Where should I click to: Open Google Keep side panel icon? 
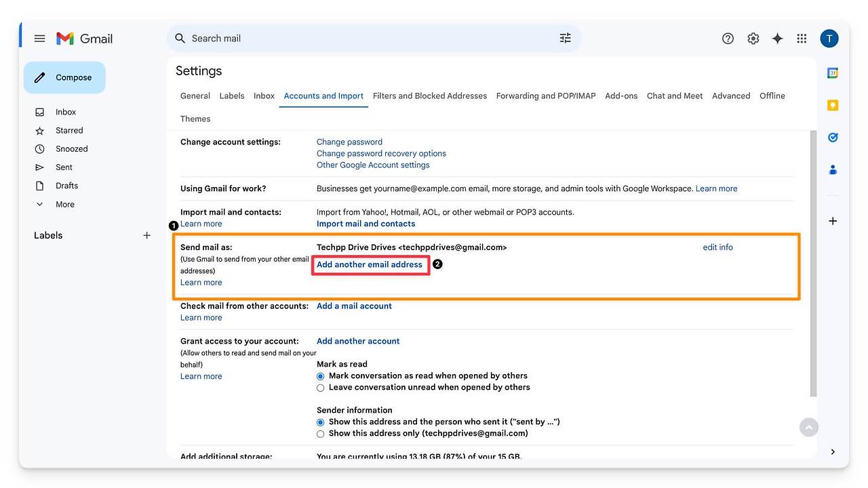pyautogui.click(x=833, y=105)
